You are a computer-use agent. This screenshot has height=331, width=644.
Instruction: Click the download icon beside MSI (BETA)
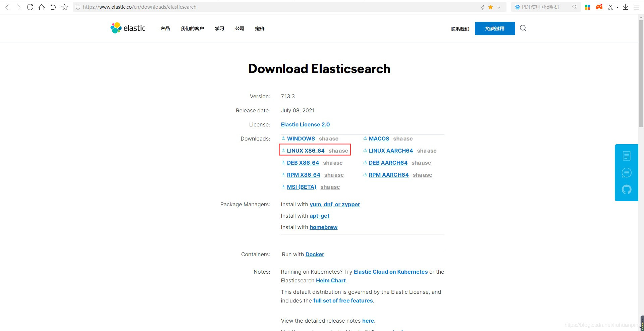coord(283,186)
